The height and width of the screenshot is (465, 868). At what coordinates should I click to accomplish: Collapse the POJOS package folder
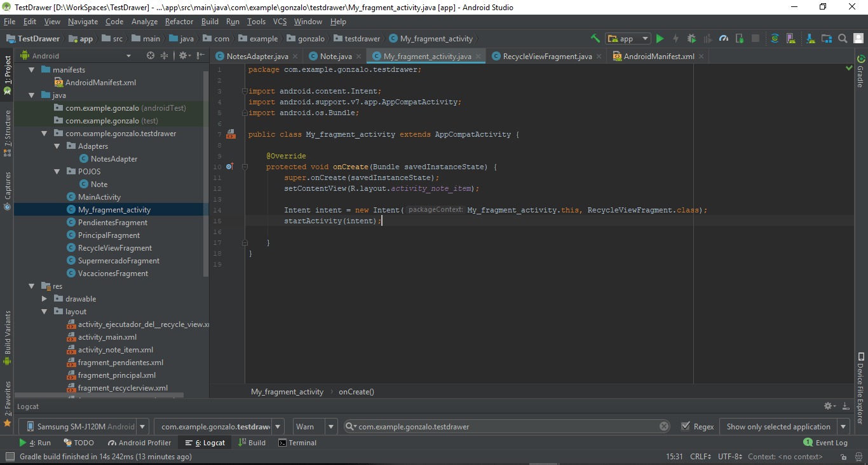pyautogui.click(x=58, y=172)
